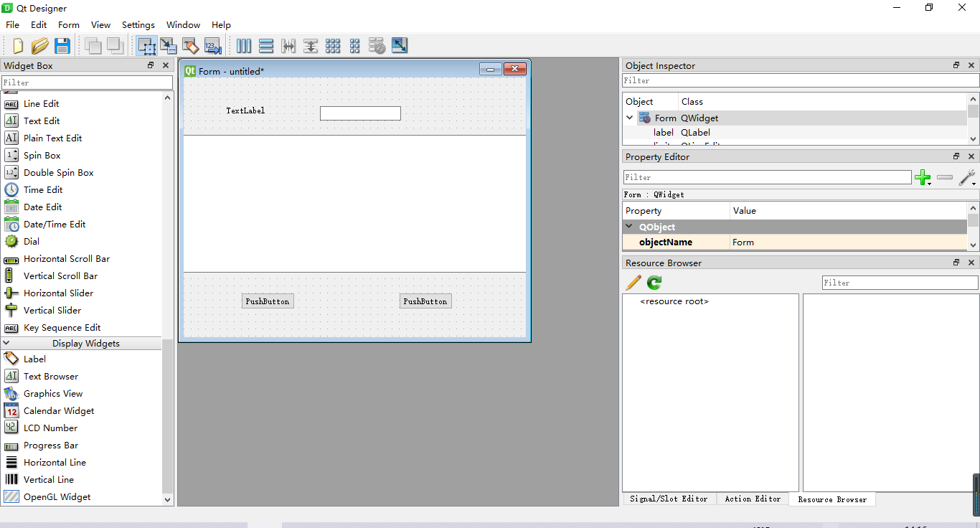This screenshot has width=980, height=528.
Task: Float the Object Inspector panel
Action: coord(956,65)
